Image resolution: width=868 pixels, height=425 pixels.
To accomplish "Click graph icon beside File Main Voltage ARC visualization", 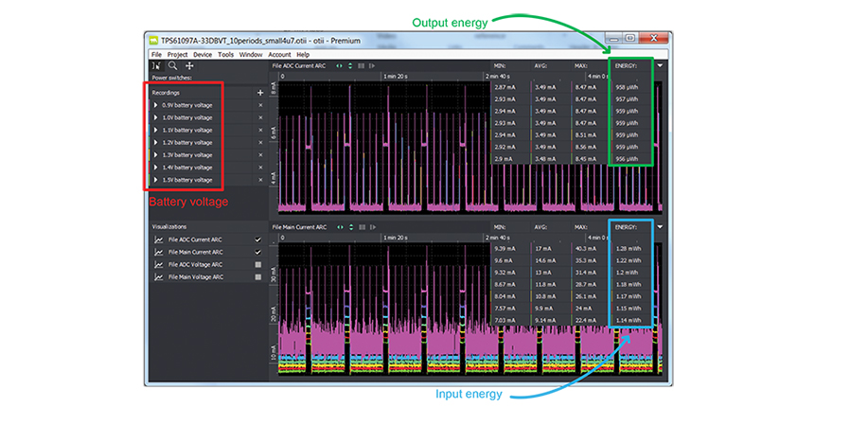I will [159, 276].
